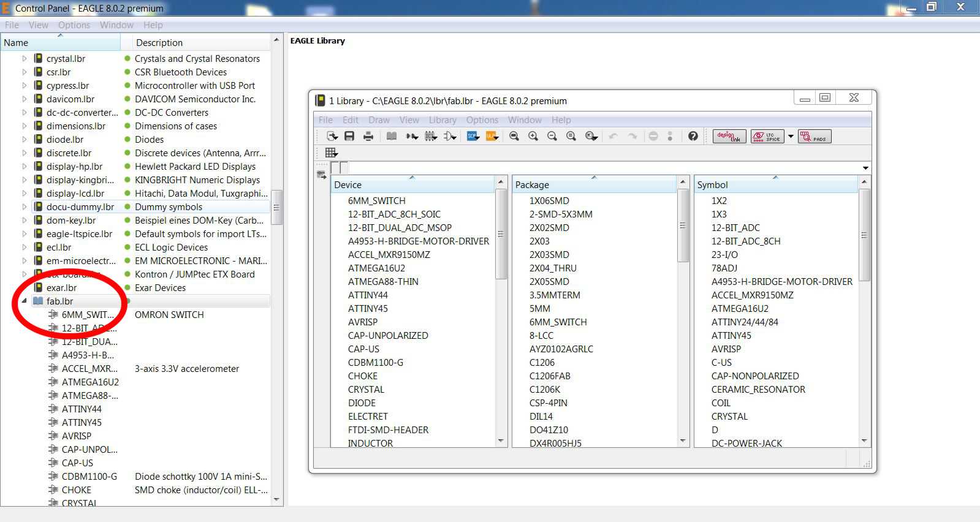Image resolution: width=980 pixels, height=522 pixels.
Task: Click the Zoom to fit icon
Action: pos(514,136)
